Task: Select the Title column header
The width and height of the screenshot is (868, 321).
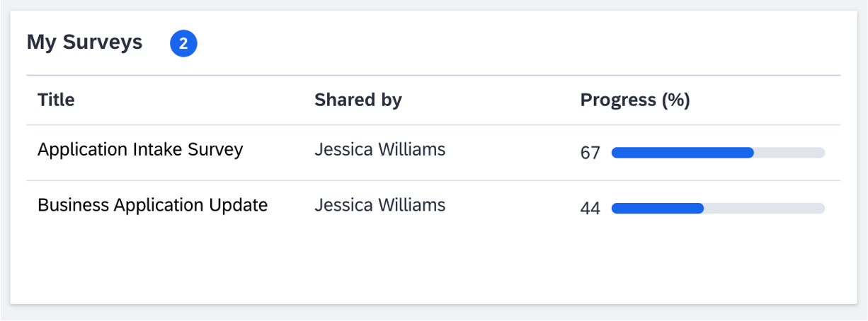Action: coord(56,100)
